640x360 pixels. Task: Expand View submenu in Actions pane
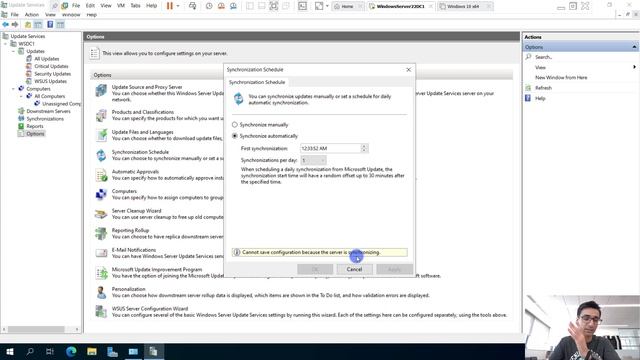pos(634,67)
